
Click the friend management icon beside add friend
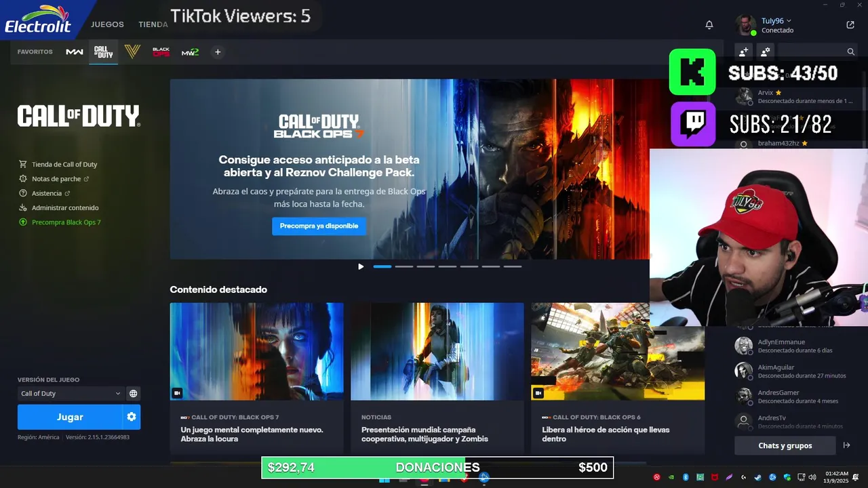coord(765,52)
